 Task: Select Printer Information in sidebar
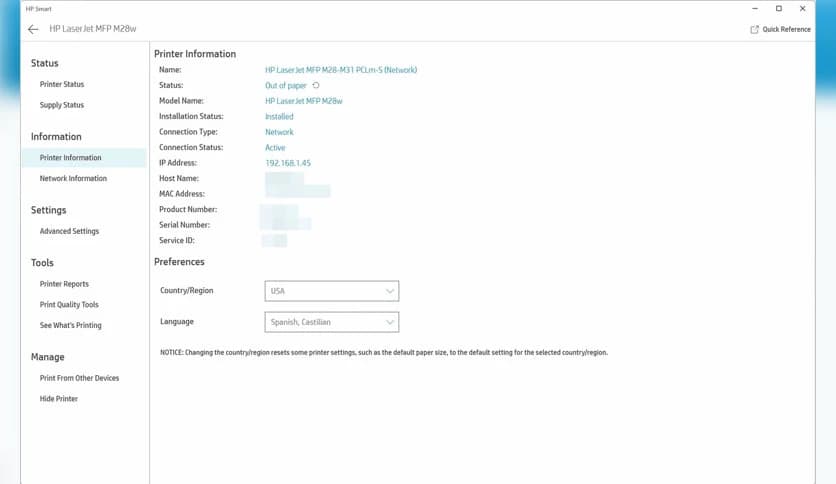(x=84, y=158)
